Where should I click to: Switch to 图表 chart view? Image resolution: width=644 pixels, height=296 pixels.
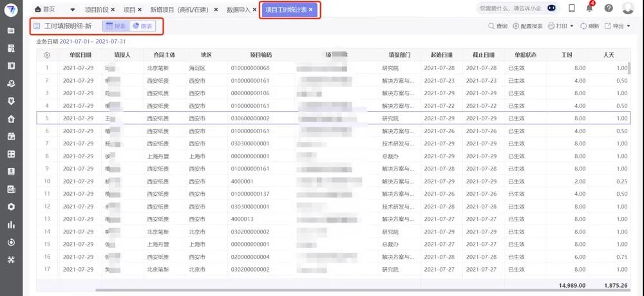click(x=142, y=26)
